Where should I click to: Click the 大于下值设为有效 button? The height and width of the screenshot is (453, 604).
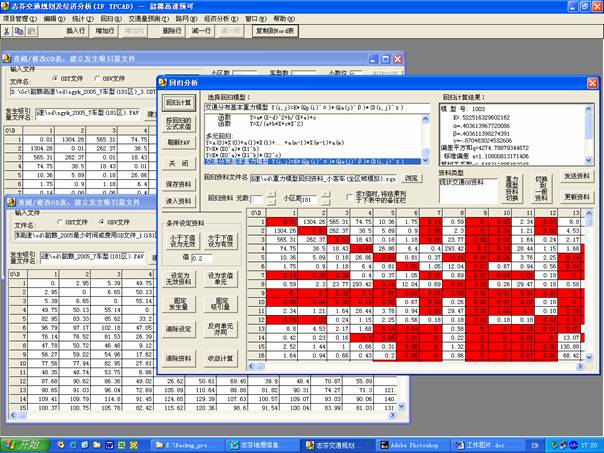coord(220,241)
